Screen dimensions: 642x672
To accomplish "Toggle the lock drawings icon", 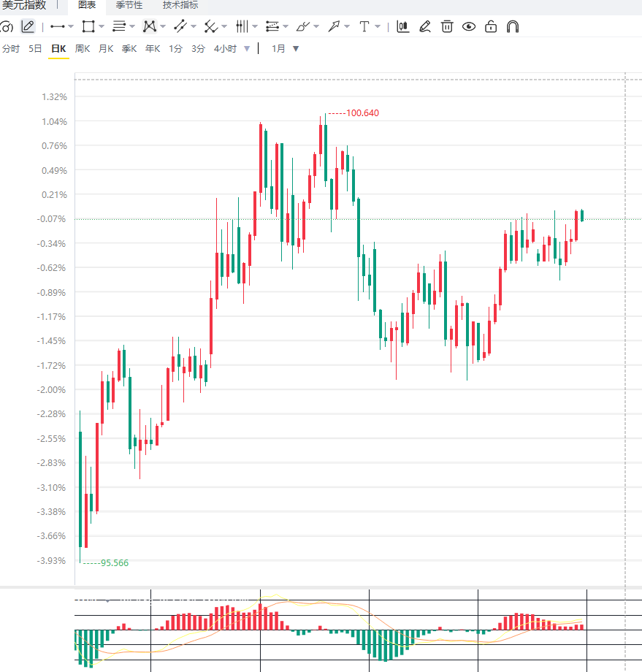I will (x=491, y=26).
